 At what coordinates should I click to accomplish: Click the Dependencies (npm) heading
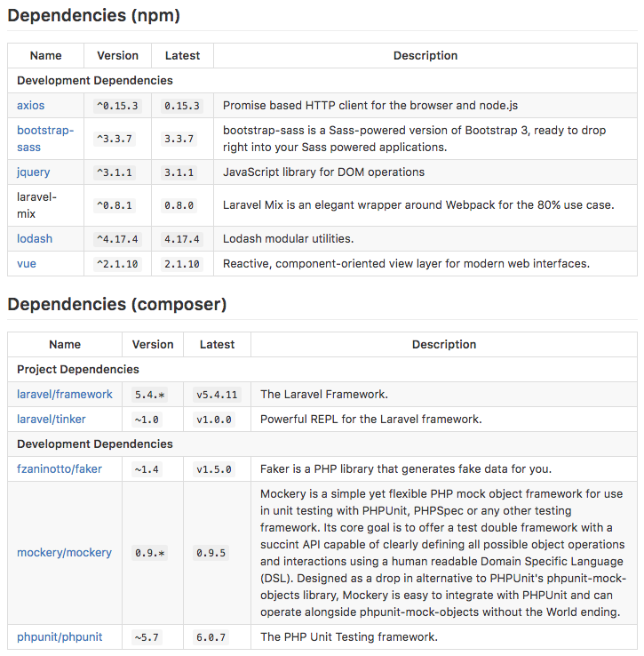[x=93, y=15]
